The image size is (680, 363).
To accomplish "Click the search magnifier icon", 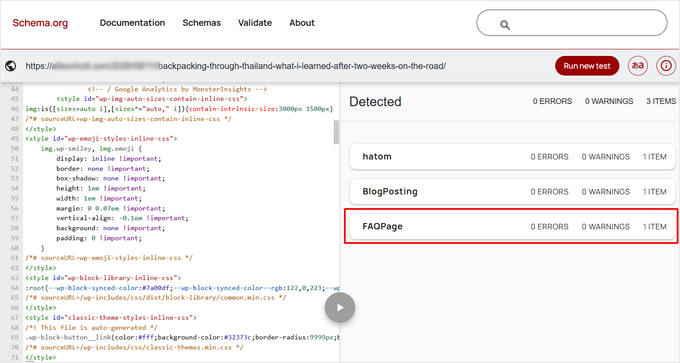I will click(x=505, y=25).
